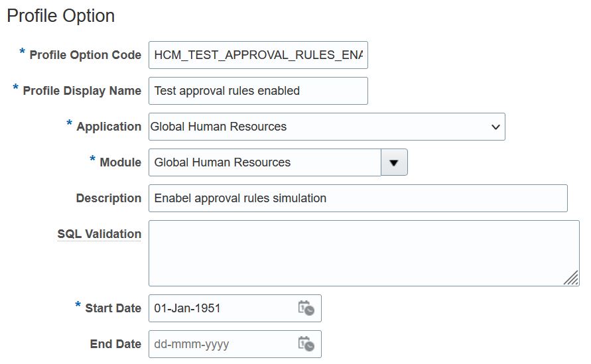Viewport: 591px width, 364px height.
Task: Click the Application field label
Action: click(109, 127)
